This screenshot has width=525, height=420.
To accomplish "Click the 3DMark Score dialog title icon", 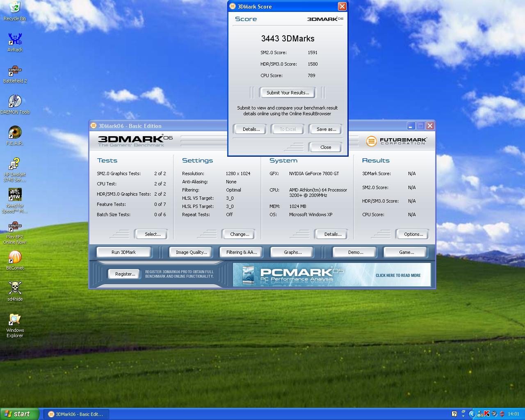I will pos(233,6).
